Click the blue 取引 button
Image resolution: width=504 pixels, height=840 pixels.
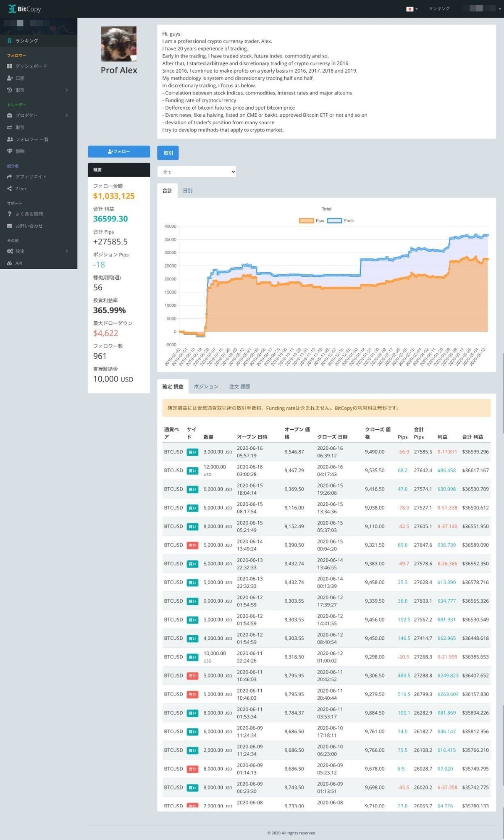click(168, 153)
